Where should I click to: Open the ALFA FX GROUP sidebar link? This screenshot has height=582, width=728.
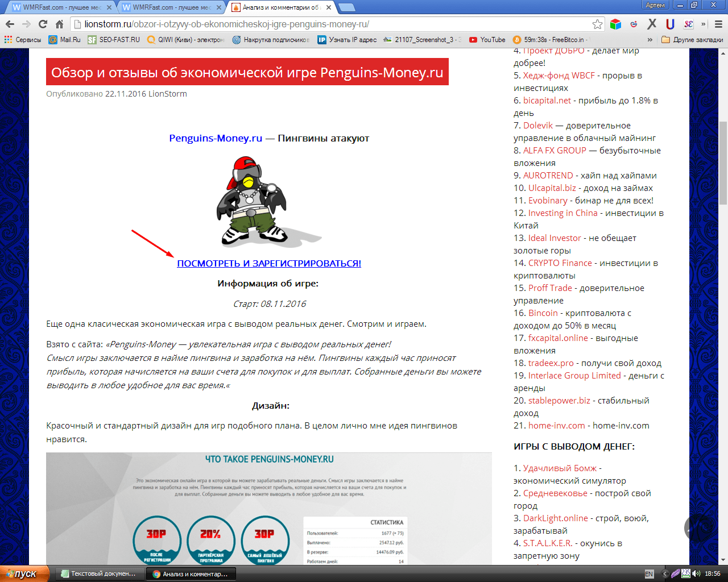point(555,150)
